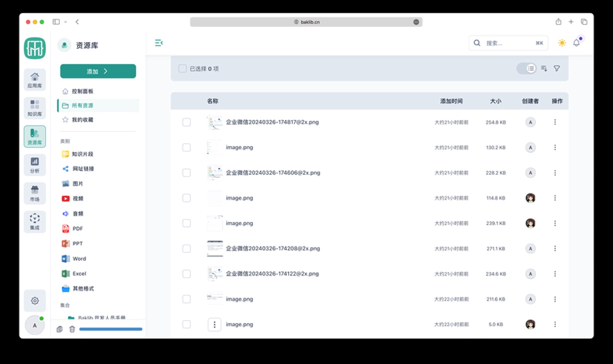This screenshot has width=613, height=364.
Task: Open more actions for 企业微信20240326-174817@2x.png
Action: (555, 122)
